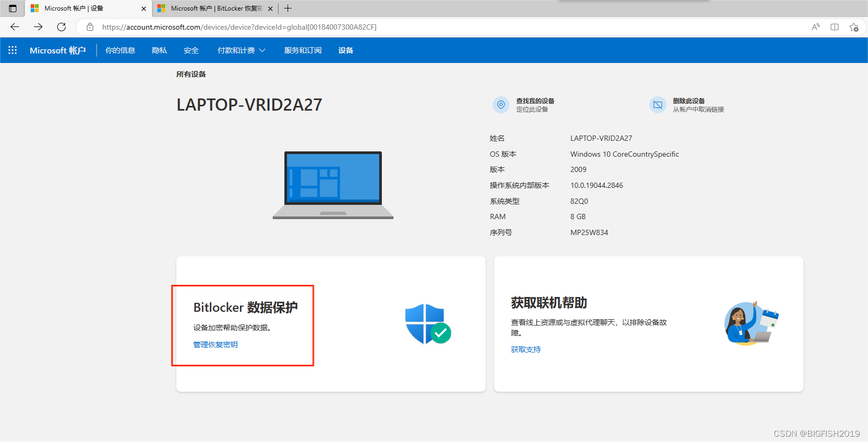Click the BitLocker shield icon
868x442 pixels.
pos(428,324)
